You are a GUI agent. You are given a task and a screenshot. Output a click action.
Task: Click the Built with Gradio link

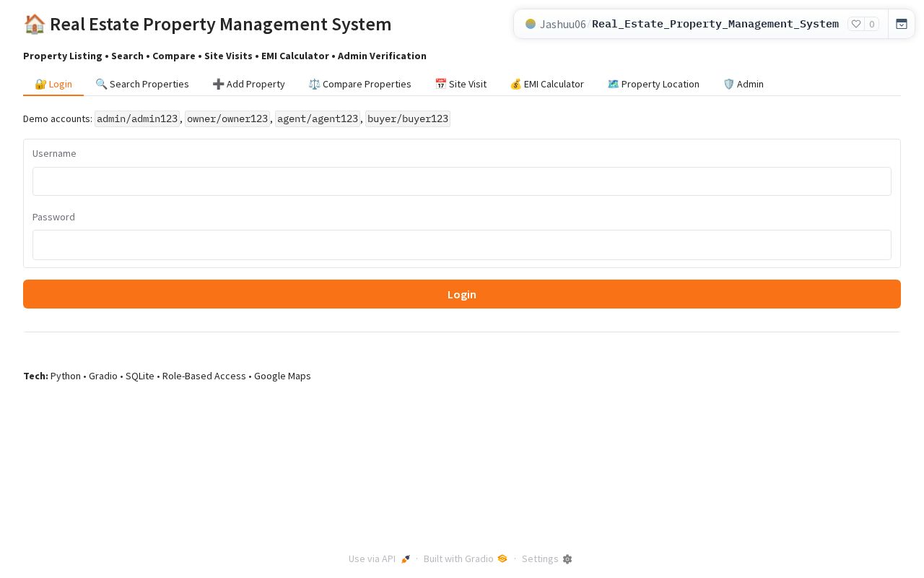click(466, 558)
